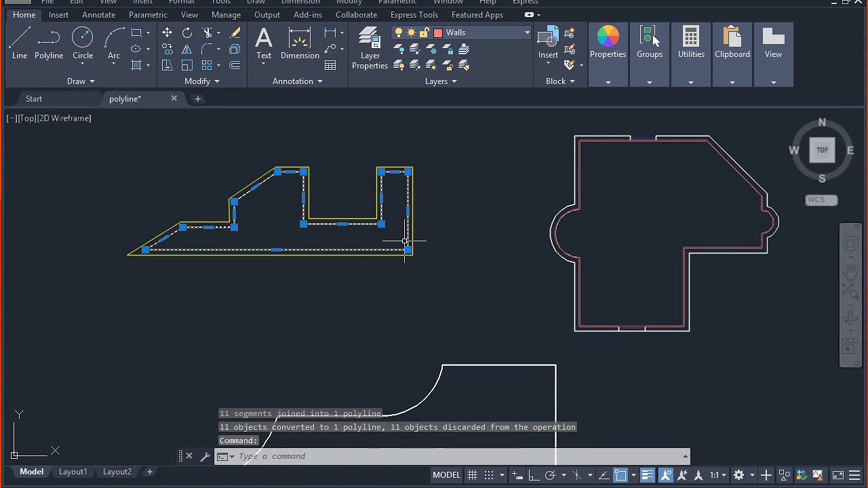Click the Rotate tool icon

pos(187,33)
